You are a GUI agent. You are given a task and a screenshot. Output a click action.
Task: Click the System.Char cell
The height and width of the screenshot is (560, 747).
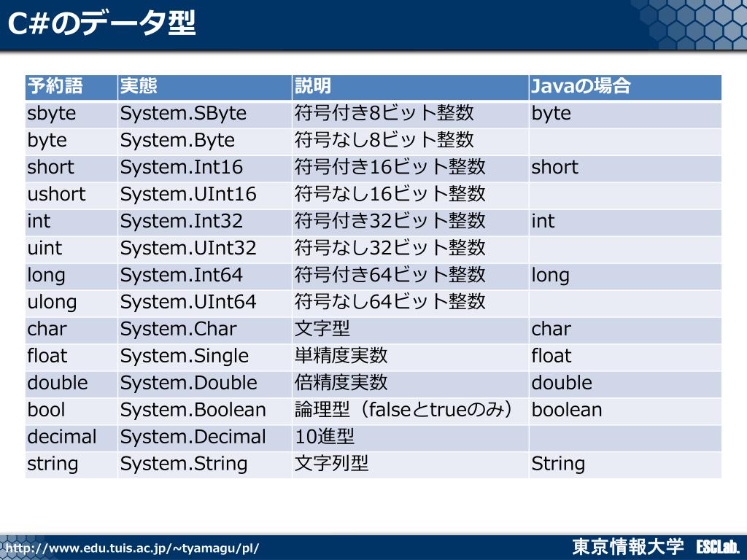point(204,330)
